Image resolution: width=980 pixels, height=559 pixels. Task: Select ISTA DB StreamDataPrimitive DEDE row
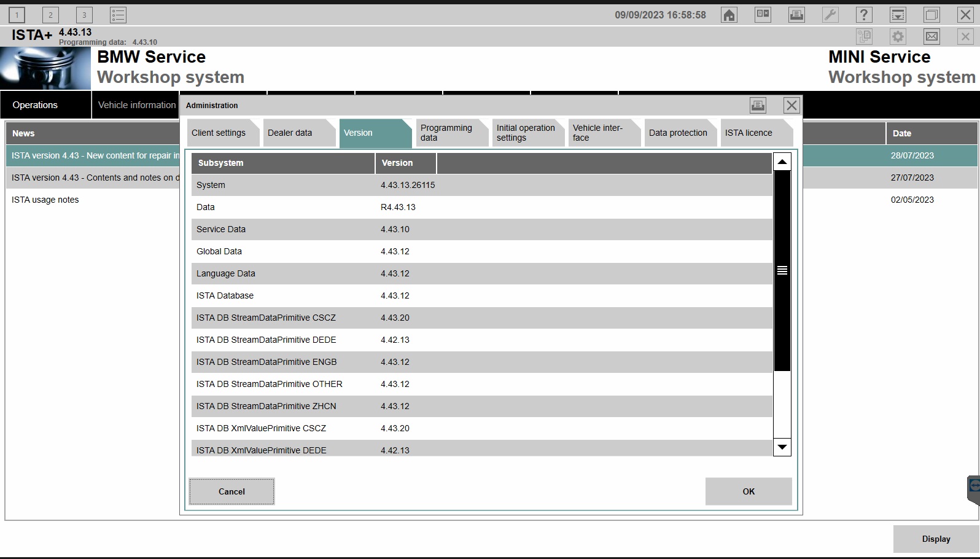[482, 340]
